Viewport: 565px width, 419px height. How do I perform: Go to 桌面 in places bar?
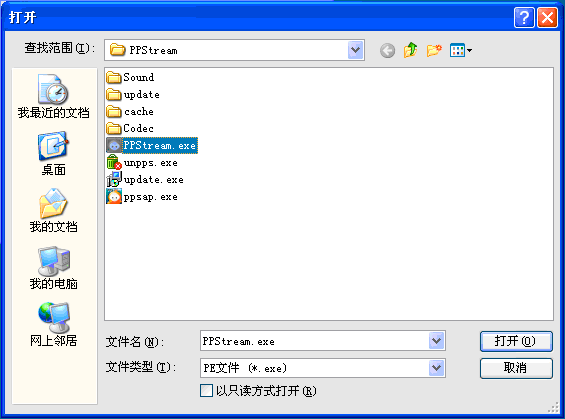[53, 153]
